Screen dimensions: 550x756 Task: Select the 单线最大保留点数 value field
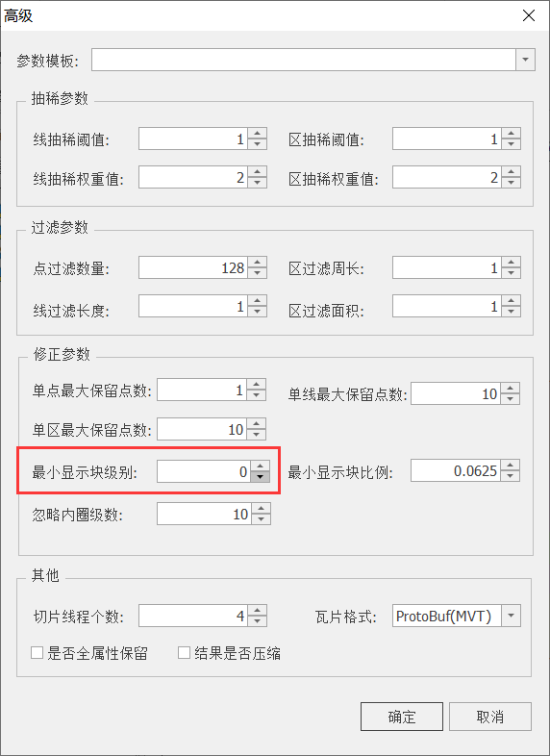coord(456,393)
